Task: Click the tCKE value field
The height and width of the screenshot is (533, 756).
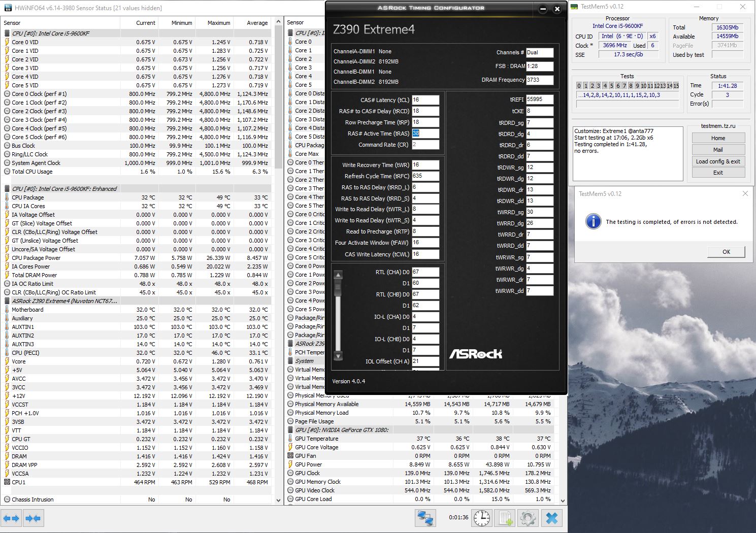Action: [539, 111]
